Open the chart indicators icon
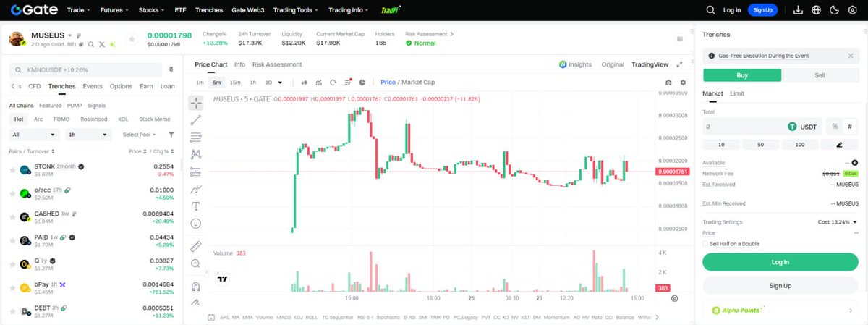 pyautogui.click(x=318, y=83)
